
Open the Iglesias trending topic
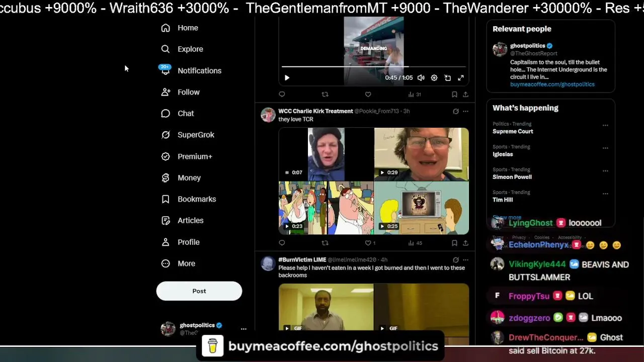point(503,154)
